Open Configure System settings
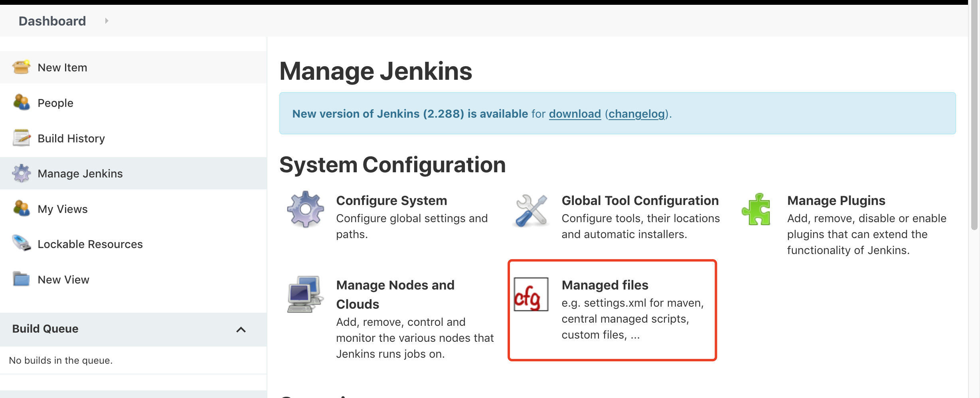 click(x=391, y=201)
